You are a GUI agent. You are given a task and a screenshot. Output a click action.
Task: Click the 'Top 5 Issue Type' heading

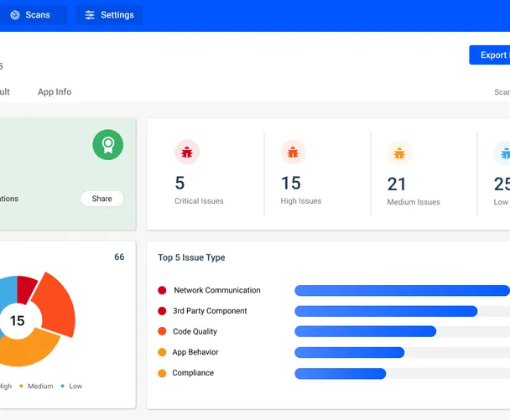pos(191,257)
